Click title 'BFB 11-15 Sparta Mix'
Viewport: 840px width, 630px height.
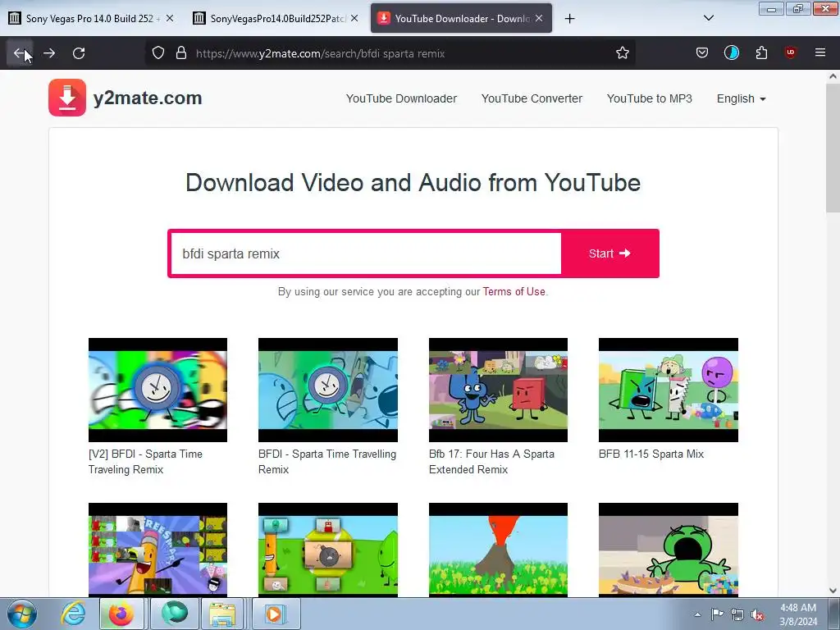coord(651,454)
